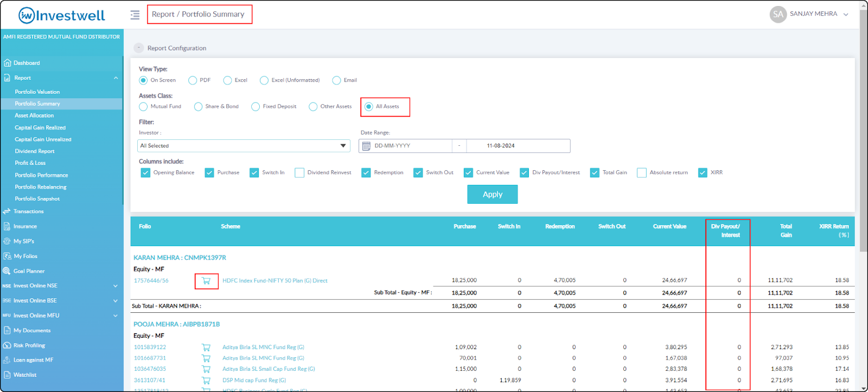
Task: Toggle Switch Out column checkbox
Action: click(418, 172)
